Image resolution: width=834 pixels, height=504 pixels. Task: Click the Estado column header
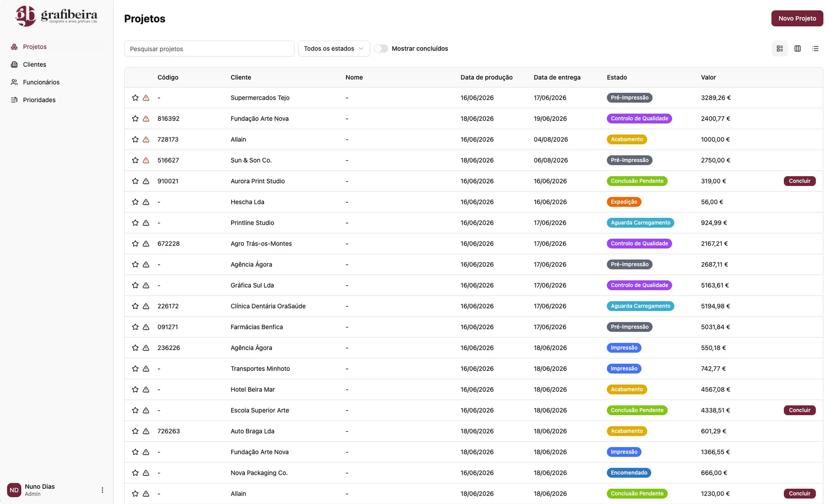616,77
